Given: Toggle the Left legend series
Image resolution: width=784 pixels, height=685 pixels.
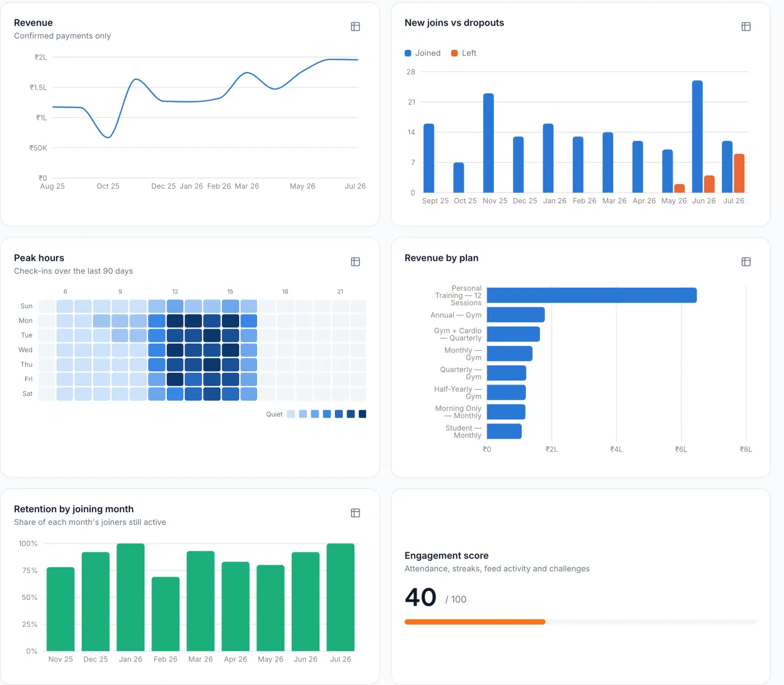Looking at the screenshot, I should point(464,53).
